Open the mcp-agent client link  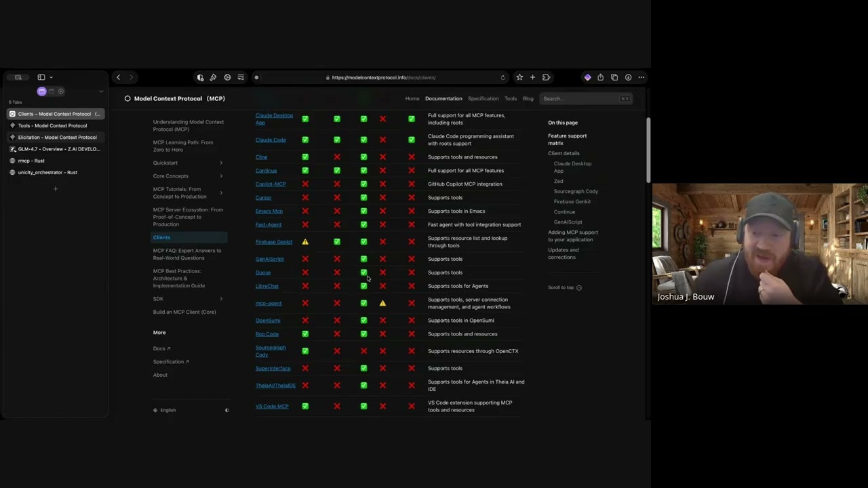click(x=269, y=303)
